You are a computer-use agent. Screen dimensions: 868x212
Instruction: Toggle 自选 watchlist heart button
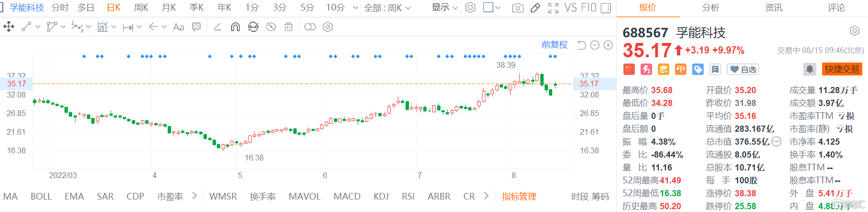click(x=743, y=70)
